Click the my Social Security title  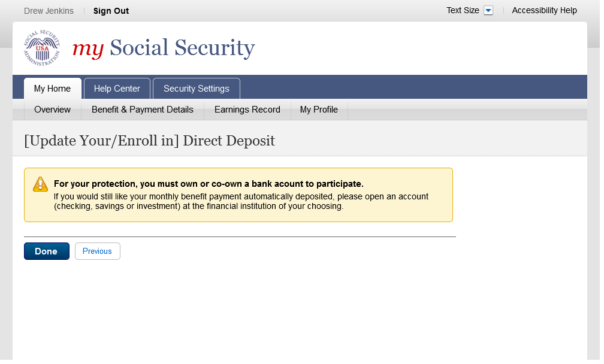[164, 48]
